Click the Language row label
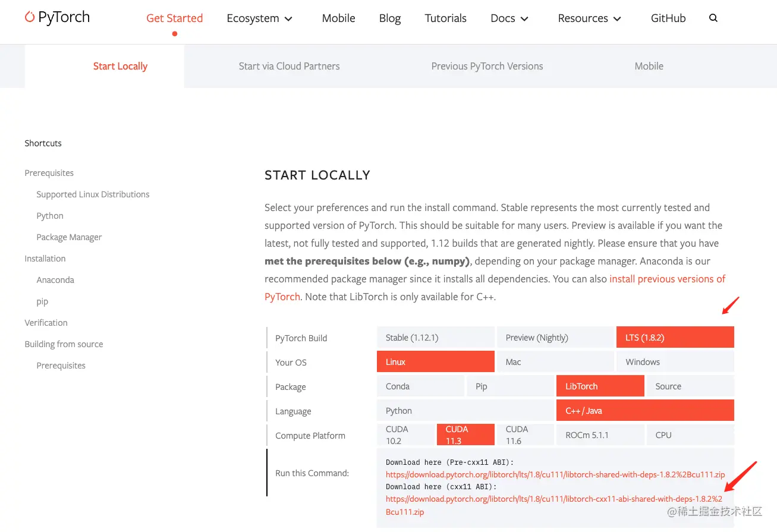The width and height of the screenshot is (777, 532). (x=293, y=411)
